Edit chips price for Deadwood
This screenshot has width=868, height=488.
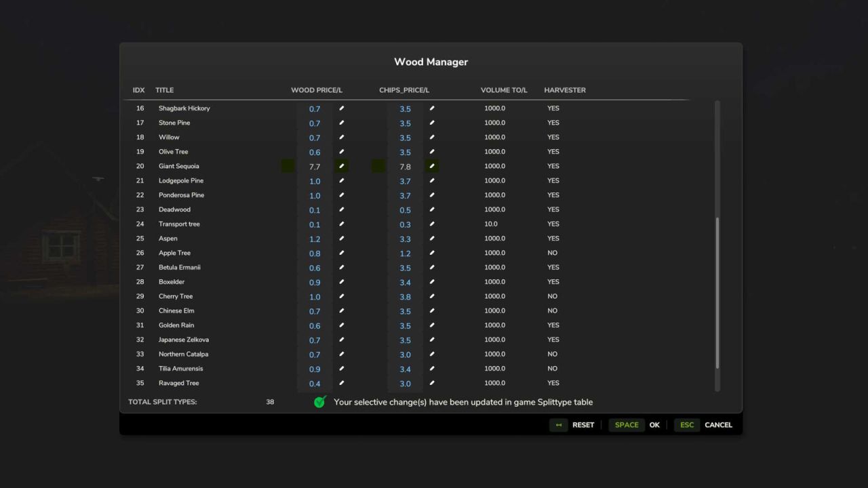coord(432,209)
